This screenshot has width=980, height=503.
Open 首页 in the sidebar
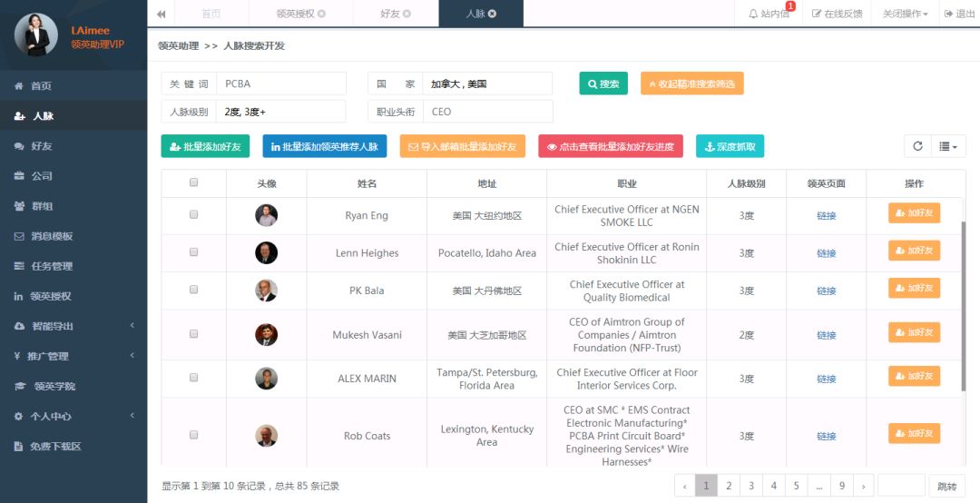[73, 85]
